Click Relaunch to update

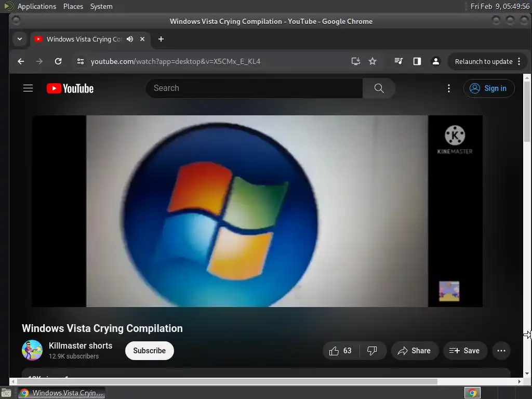[484, 61]
